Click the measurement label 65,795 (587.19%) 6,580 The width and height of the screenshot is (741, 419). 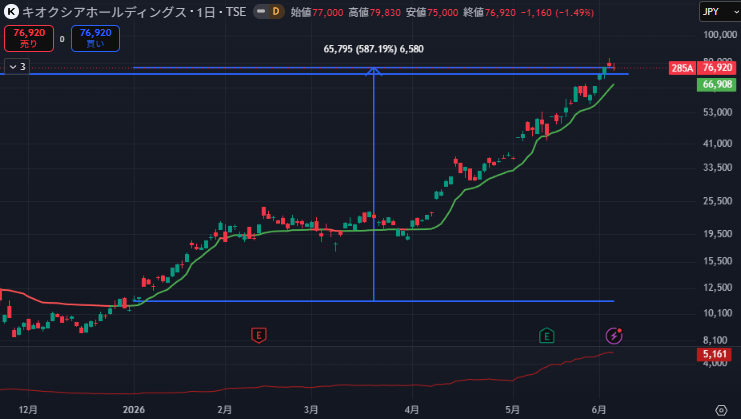pos(373,49)
